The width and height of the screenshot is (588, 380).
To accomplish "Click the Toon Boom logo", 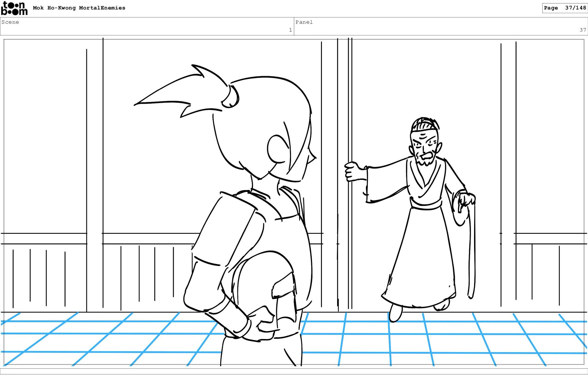I will click(14, 8).
